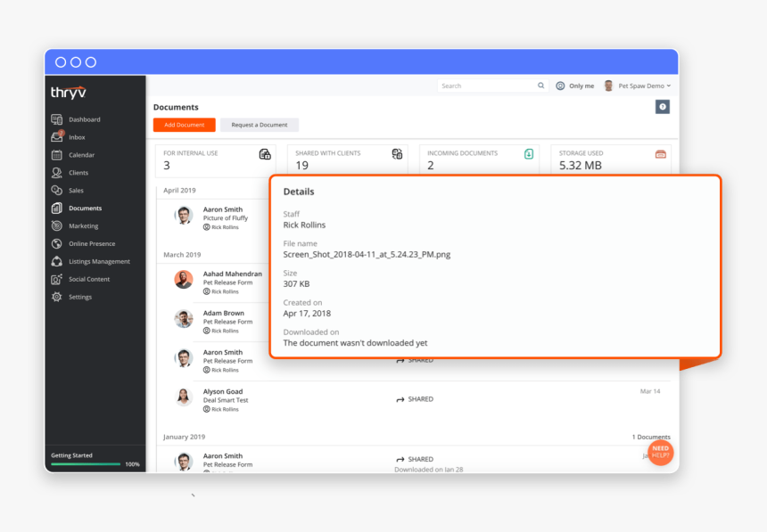The height and width of the screenshot is (532, 767).
Task: Click the Getting Started progress bar
Action: coord(86,464)
